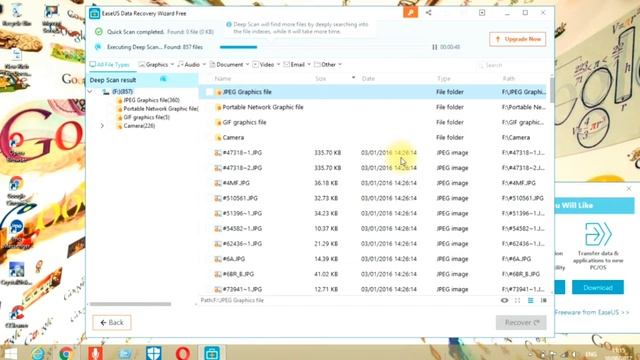
Task: Click the share icon in title bar
Action: coord(428,13)
